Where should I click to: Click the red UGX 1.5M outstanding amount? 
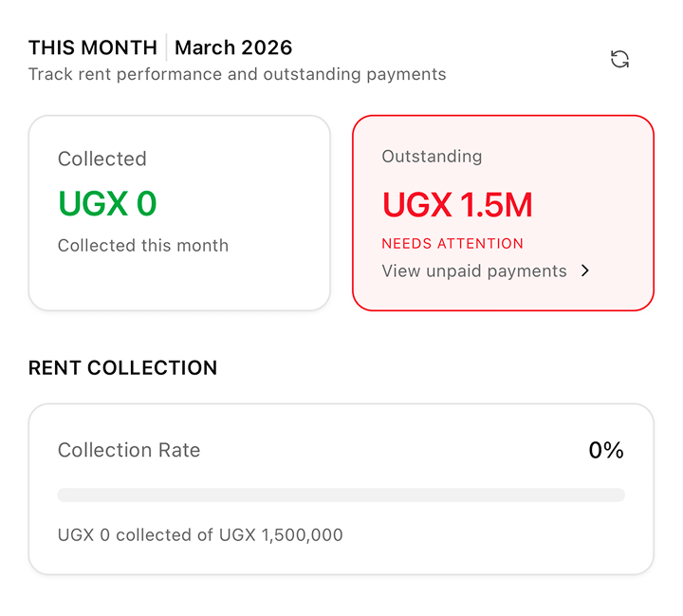point(457,205)
